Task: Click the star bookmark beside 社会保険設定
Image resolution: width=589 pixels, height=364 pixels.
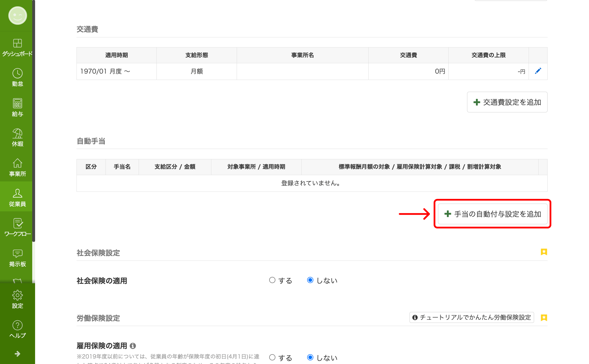Action: click(x=544, y=252)
